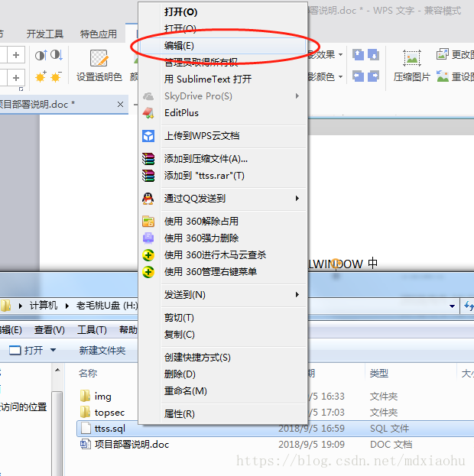Click the lower plus stepper in WPS ribbon
Screen dimensions: 474x476
coord(16,78)
